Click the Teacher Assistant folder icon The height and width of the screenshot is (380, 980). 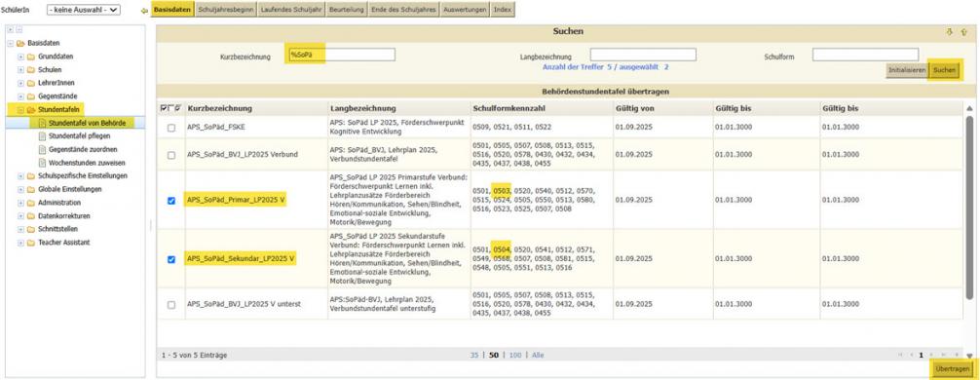click(x=30, y=242)
